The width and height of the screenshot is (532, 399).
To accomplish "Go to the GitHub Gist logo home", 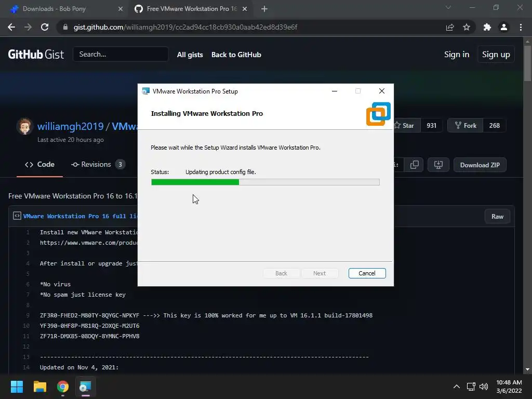I will [36, 54].
